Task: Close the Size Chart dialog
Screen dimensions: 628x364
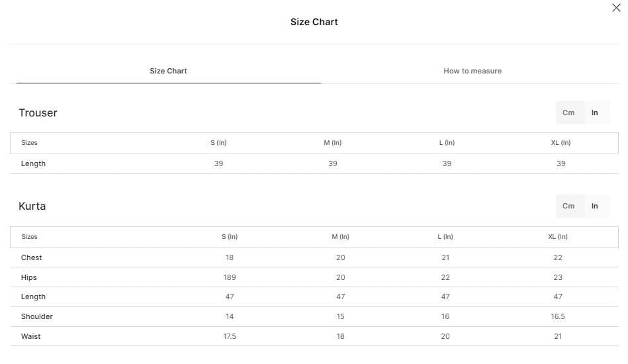Action: point(616,7)
